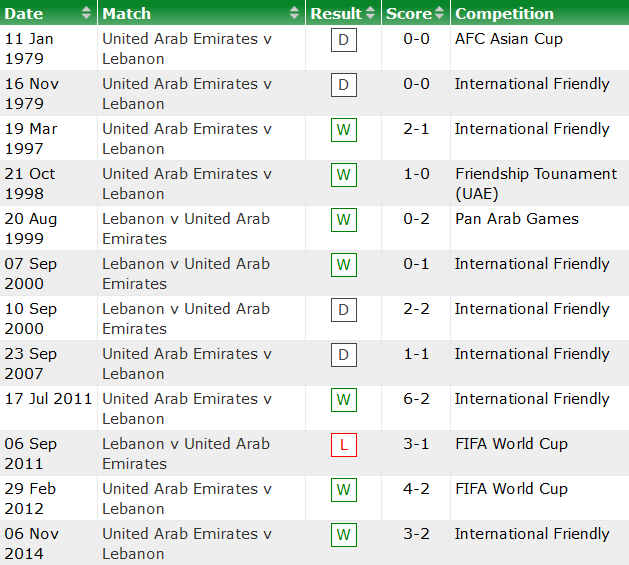Screen dimensions: 629x565
Task: Click the sort arrows next to Score
Action: coord(439,14)
